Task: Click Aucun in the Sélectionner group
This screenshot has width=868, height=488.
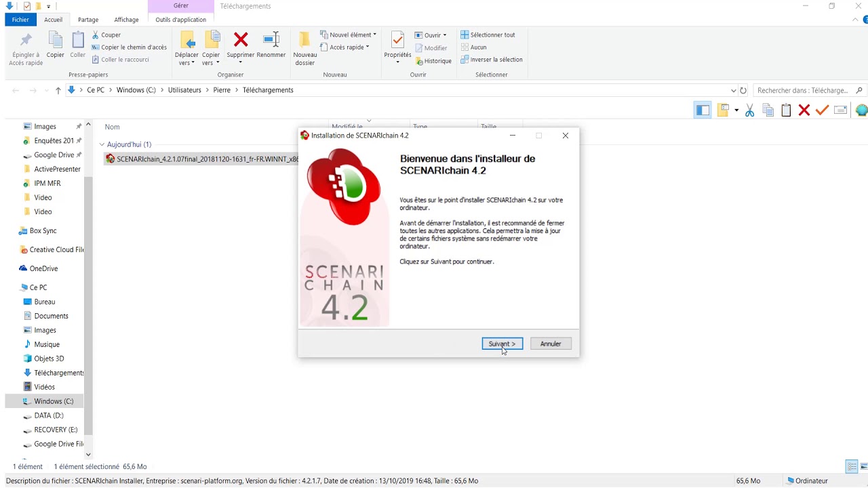Action: point(473,47)
